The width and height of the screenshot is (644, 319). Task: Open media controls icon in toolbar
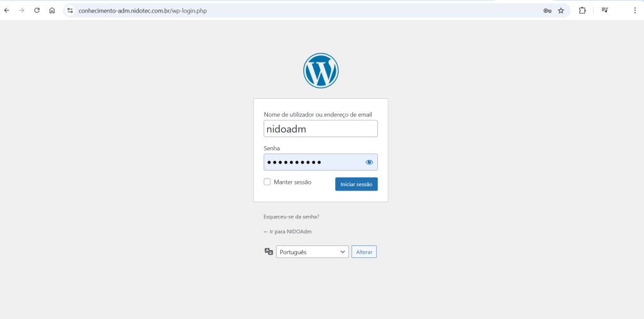coord(604,11)
